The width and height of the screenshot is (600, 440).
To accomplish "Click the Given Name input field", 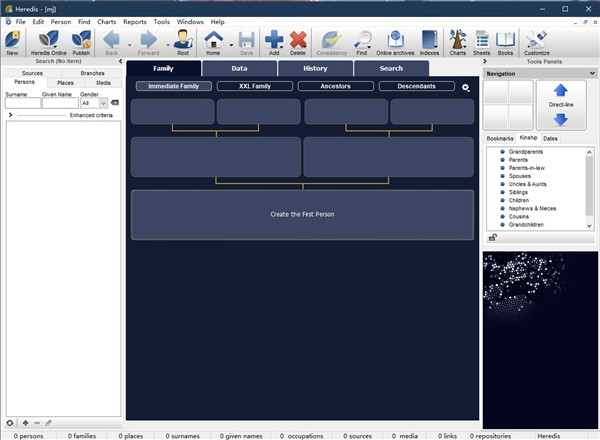I will [x=60, y=103].
